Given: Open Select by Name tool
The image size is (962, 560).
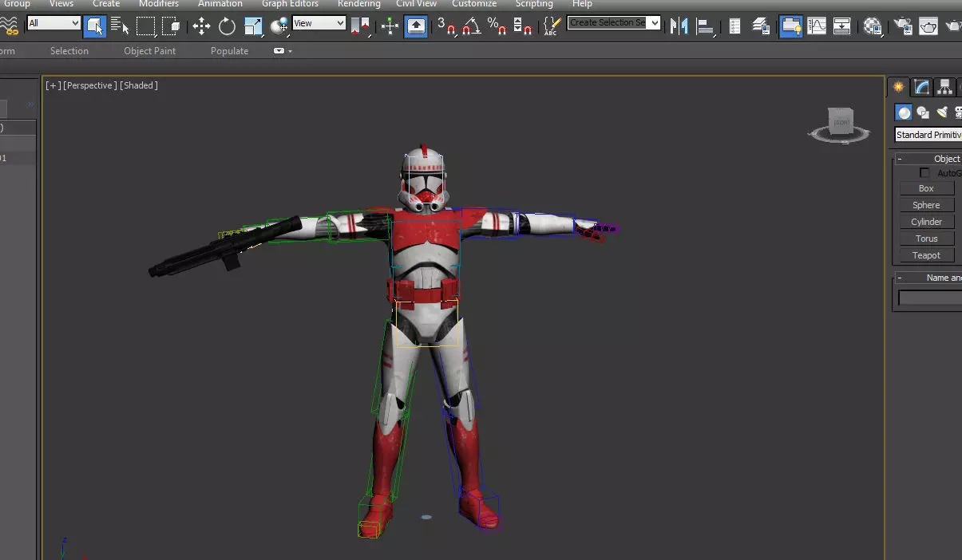Looking at the screenshot, I should pos(120,26).
